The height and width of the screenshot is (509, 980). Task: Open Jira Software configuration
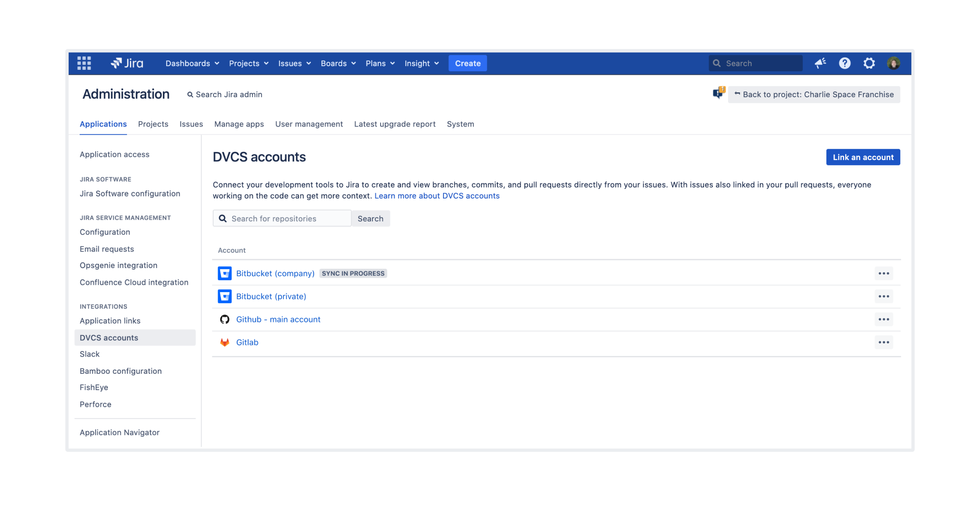[130, 194]
